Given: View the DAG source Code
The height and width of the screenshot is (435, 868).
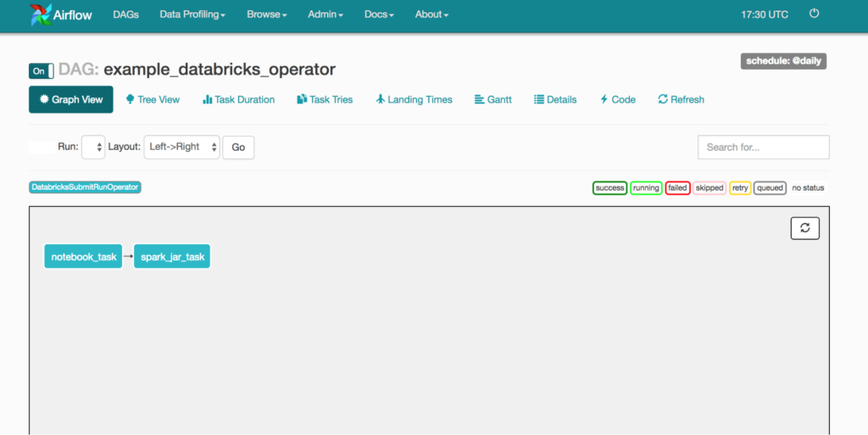Looking at the screenshot, I should pos(617,99).
